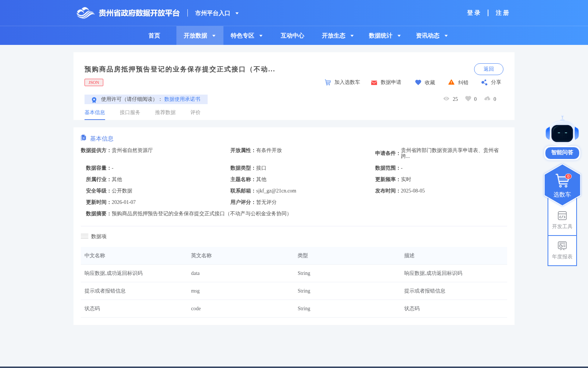This screenshot has width=588, height=368.
Task: Click the JSON format tag
Action: click(x=94, y=82)
